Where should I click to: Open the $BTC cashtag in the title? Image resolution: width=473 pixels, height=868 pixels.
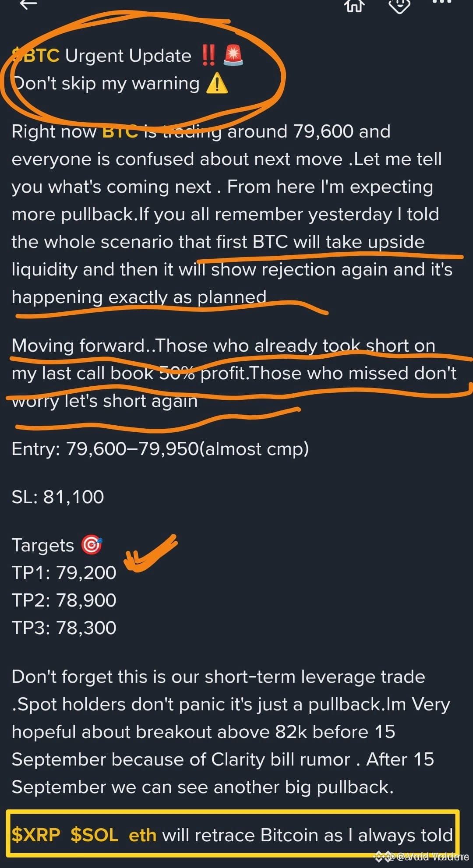click(x=36, y=56)
